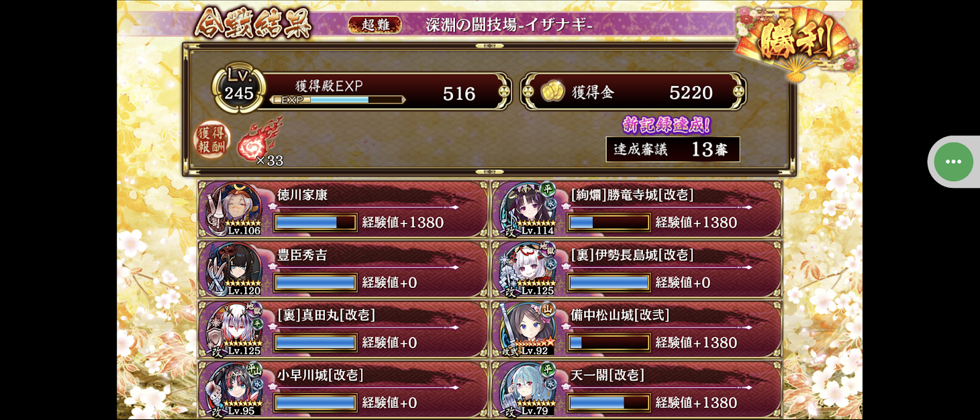The image size is (980, 420).
Task: Click the 超難 difficulty badge
Action: [375, 25]
